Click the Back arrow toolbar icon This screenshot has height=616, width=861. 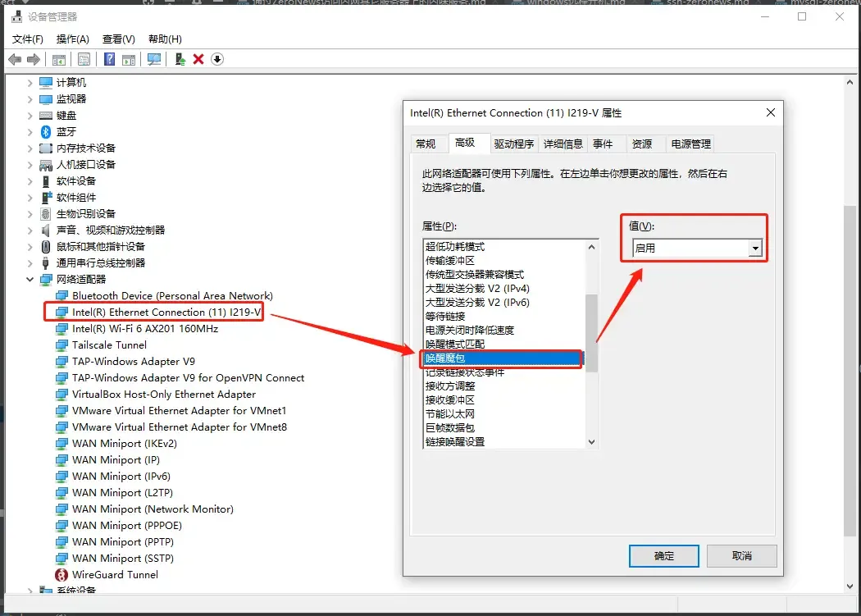tap(15, 59)
